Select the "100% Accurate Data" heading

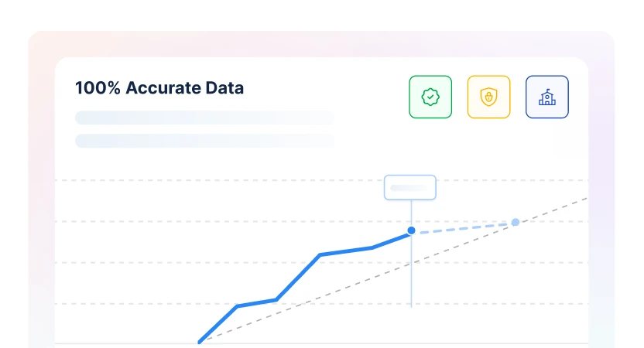[x=159, y=88]
